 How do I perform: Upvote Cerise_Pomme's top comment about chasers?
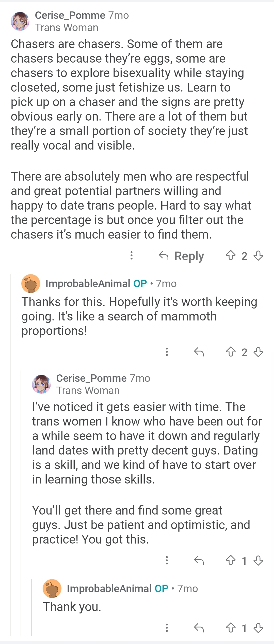point(231,256)
